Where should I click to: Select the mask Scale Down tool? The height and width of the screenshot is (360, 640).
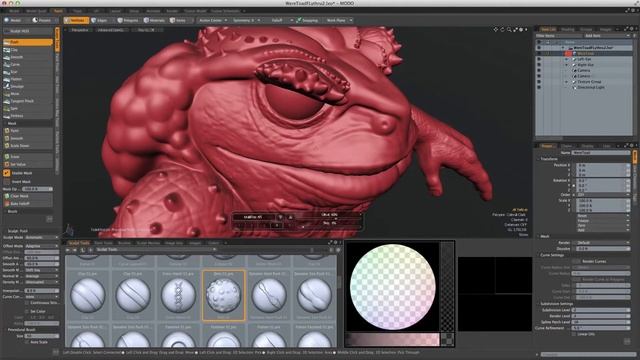[x=28, y=146]
